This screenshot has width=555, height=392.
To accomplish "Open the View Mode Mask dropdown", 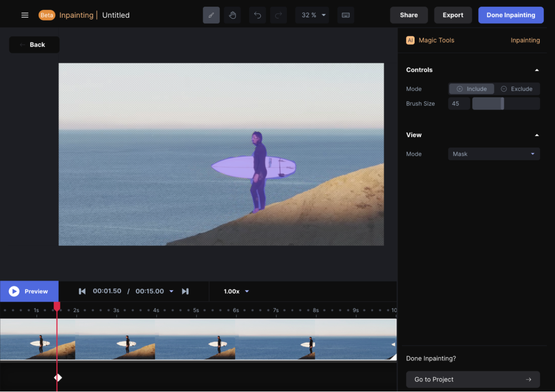I will (493, 154).
